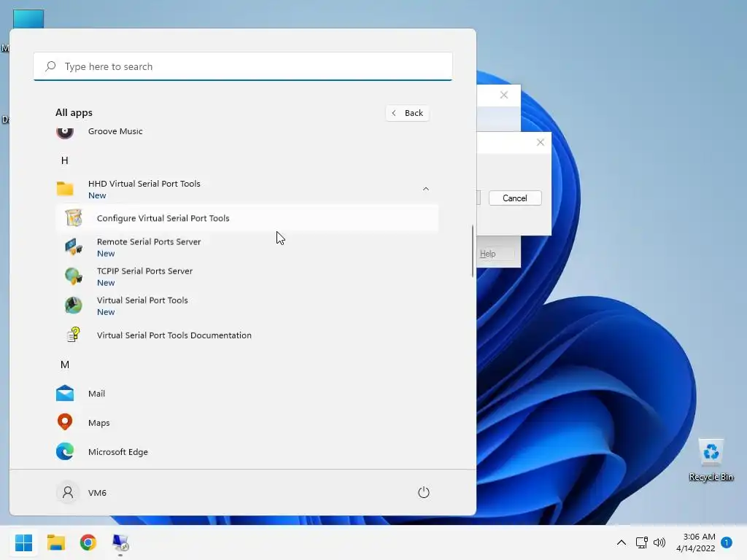747x560 pixels.
Task: Click the installer icon in the taskbar
Action: (120, 542)
